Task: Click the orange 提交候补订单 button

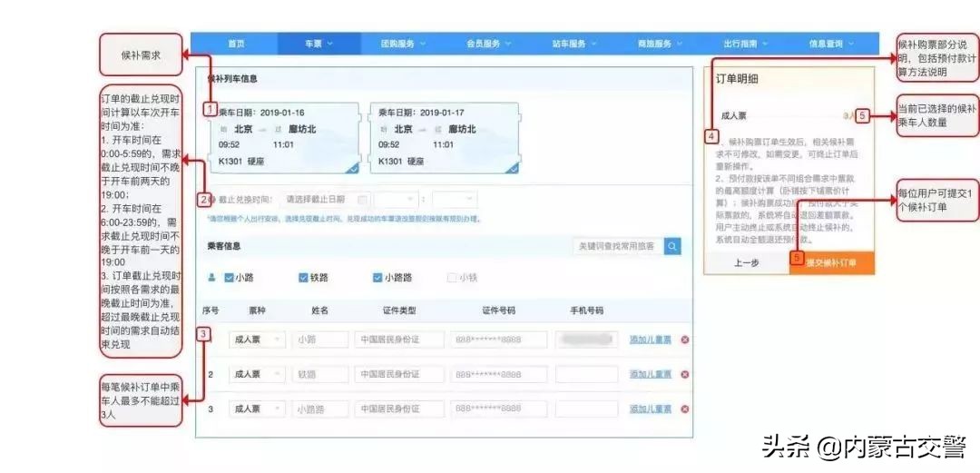Action: (832, 263)
